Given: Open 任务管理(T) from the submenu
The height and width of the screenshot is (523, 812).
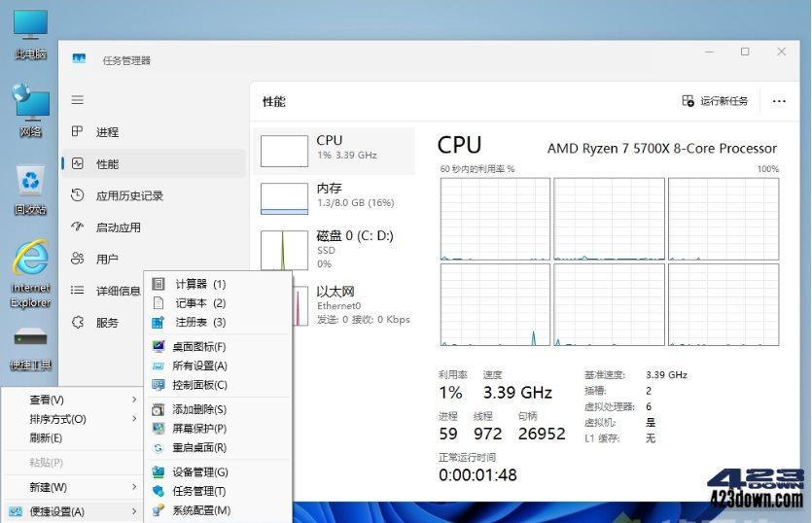Looking at the screenshot, I should click(x=218, y=491).
